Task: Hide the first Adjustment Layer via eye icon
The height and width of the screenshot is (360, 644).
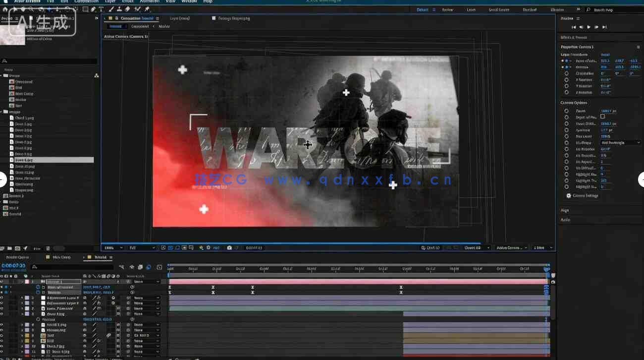Action: 2,298
